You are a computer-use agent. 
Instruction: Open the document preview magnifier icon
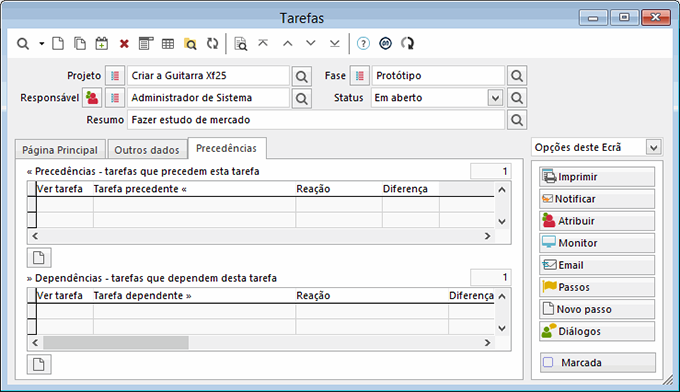click(x=241, y=44)
